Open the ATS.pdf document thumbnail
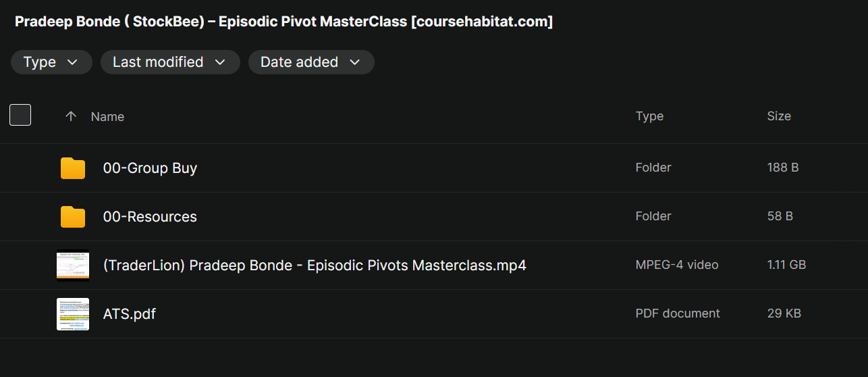The height and width of the screenshot is (377, 868). (73, 313)
